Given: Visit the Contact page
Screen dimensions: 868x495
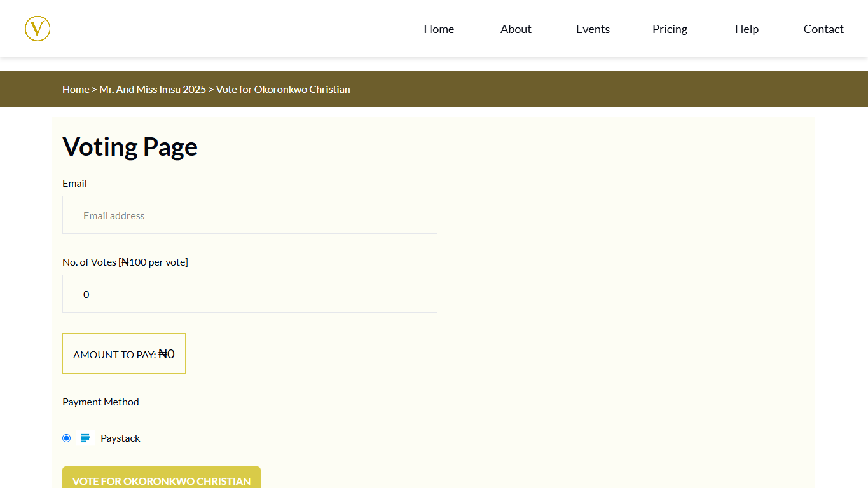Looking at the screenshot, I should coord(823,29).
